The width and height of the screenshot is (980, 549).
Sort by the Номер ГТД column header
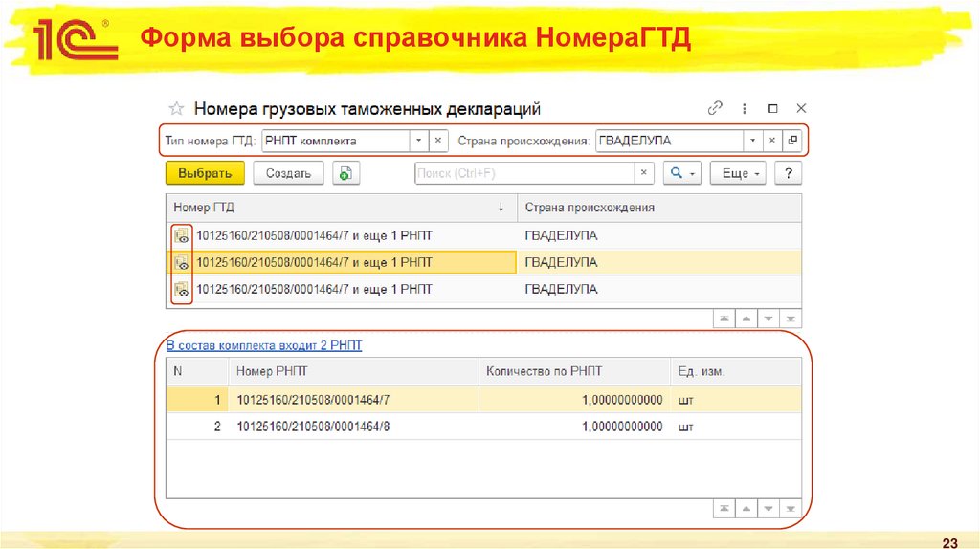point(342,208)
